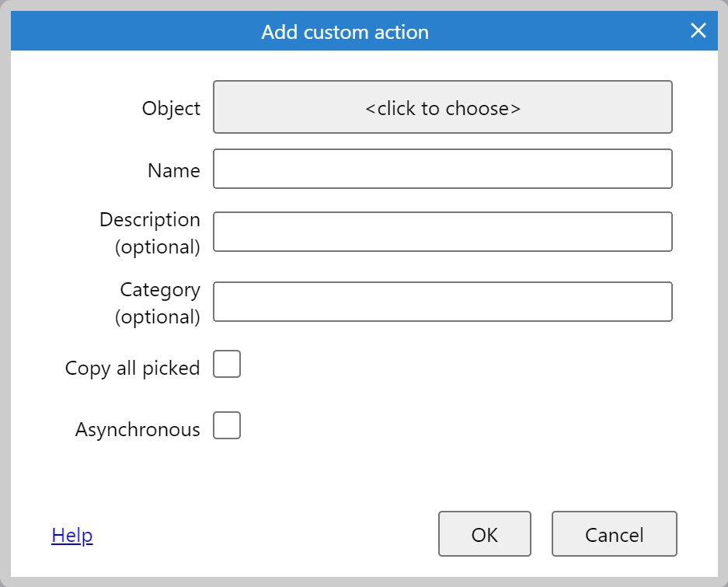Select the Category input field
This screenshot has height=587, width=728.
[x=442, y=302]
